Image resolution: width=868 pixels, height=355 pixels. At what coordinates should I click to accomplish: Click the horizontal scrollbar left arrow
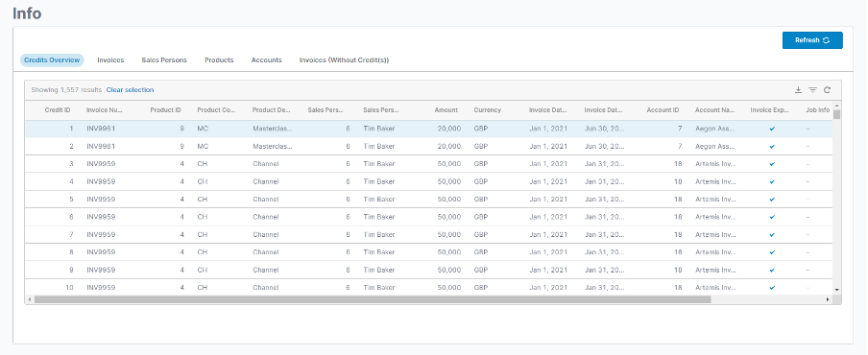(x=30, y=299)
